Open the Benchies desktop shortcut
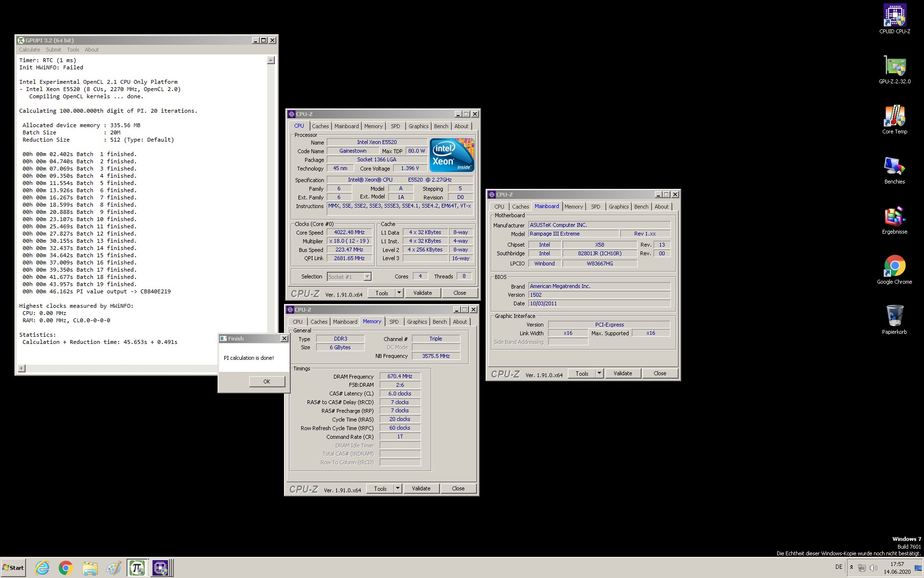This screenshot has width=924, height=578. [x=895, y=170]
